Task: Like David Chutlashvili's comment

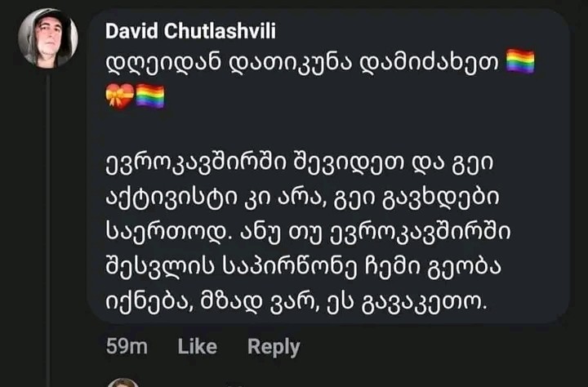Action: click(x=196, y=346)
